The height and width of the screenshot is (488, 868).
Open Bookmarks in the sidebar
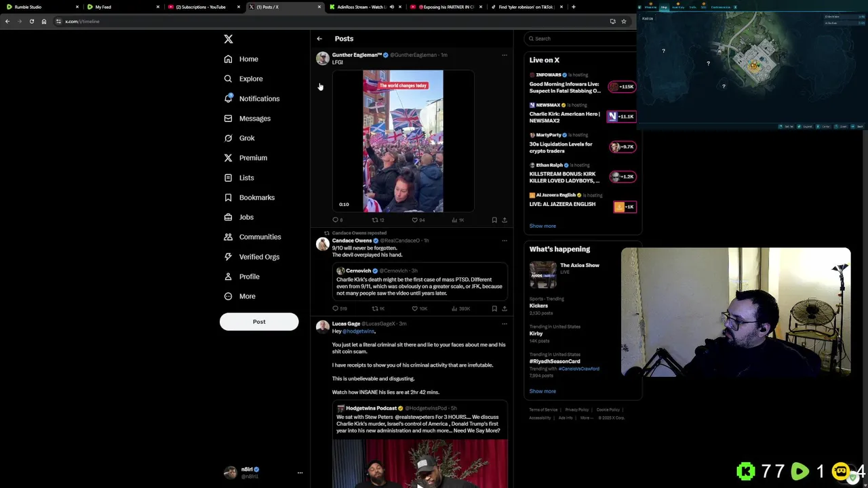pos(249,197)
